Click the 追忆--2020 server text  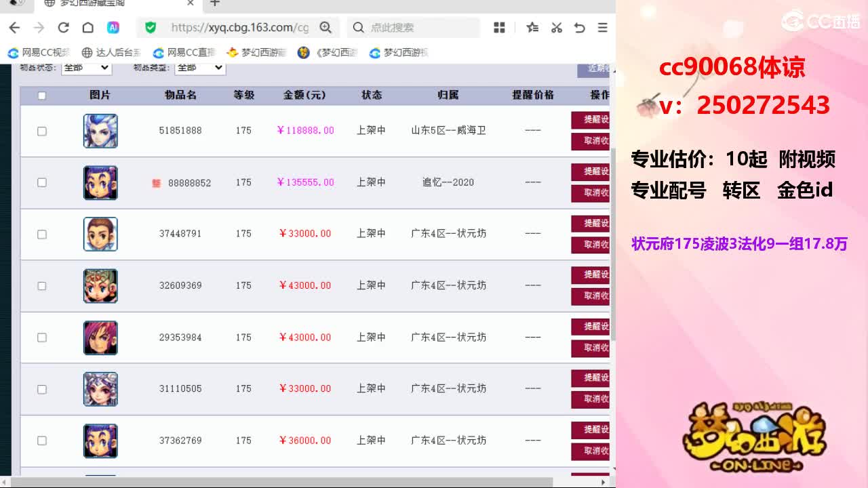click(448, 182)
